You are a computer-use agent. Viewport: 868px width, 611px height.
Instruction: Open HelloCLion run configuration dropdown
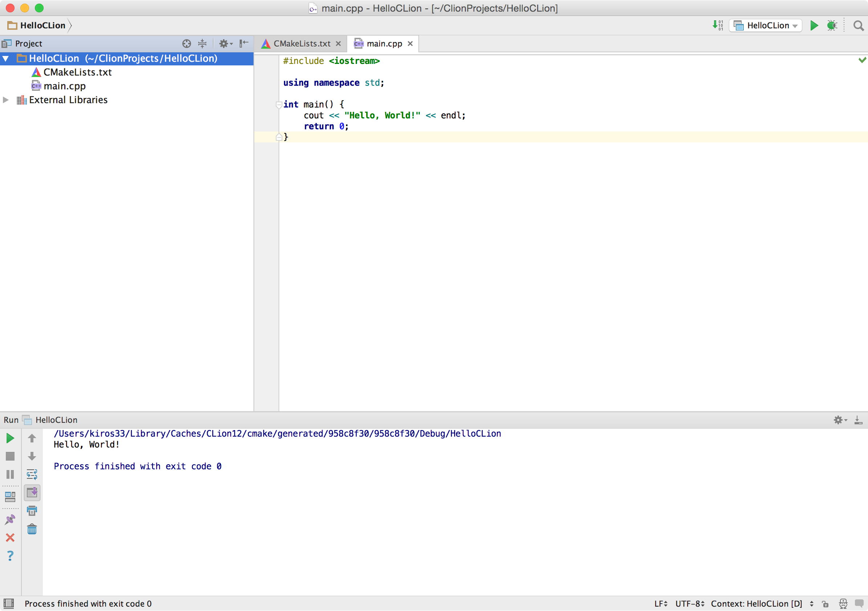(765, 25)
